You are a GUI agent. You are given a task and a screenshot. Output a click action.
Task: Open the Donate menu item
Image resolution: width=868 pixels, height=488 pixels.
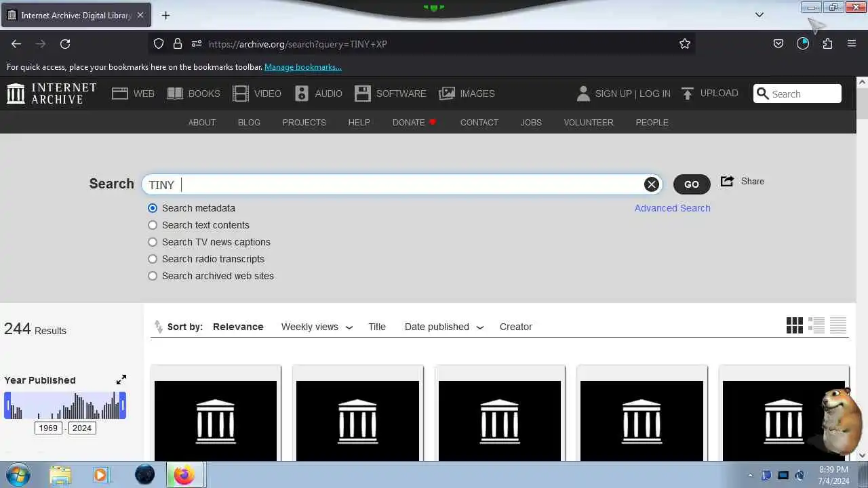pyautogui.click(x=414, y=123)
